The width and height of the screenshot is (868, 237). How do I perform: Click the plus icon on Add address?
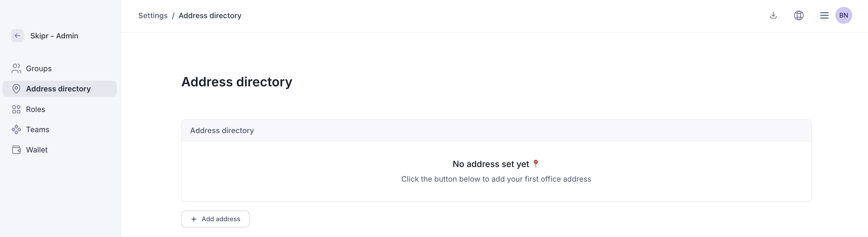pos(194,219)
